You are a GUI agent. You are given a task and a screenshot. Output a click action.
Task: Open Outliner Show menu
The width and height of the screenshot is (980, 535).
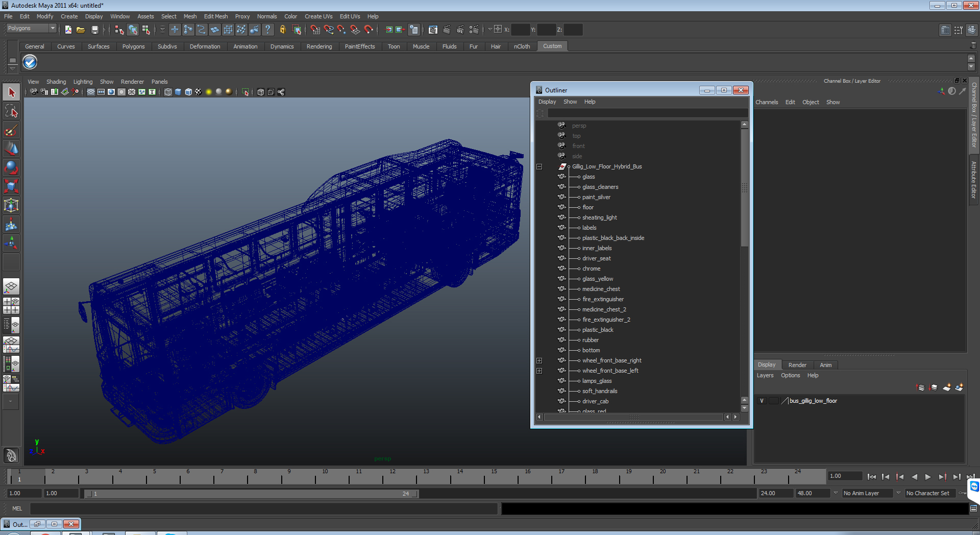(x=570, y=102)
